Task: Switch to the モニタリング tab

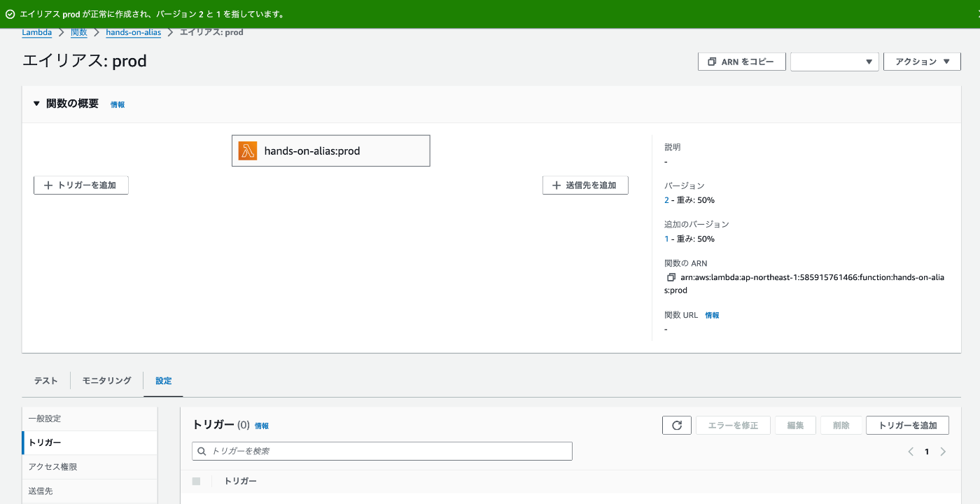Action: (106, 381)
